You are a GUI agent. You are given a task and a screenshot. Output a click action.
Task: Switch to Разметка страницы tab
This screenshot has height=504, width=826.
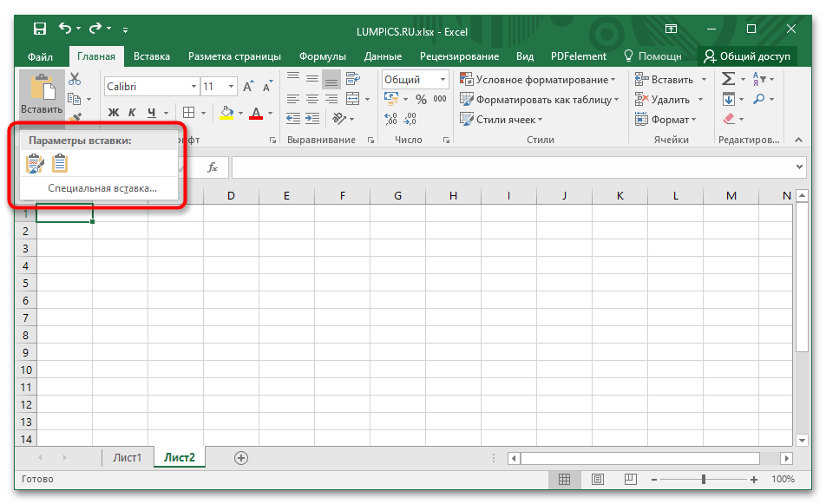point(234,56)
